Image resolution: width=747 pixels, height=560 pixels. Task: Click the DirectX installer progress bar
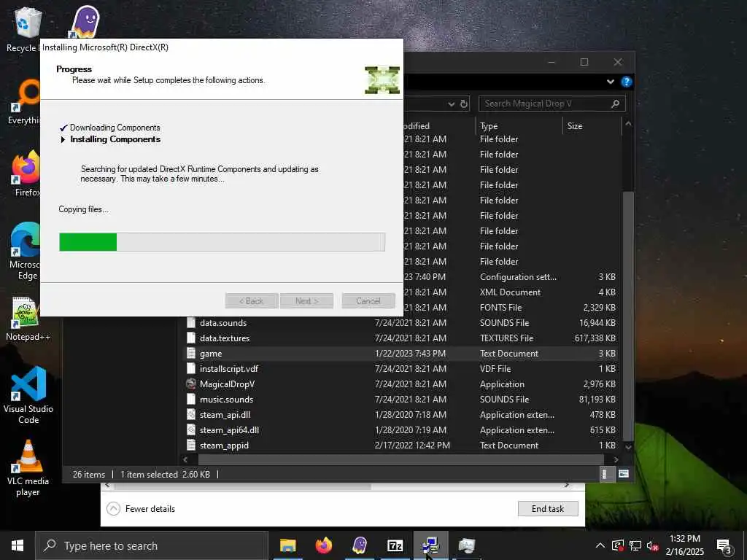click(x=222, y=242)
